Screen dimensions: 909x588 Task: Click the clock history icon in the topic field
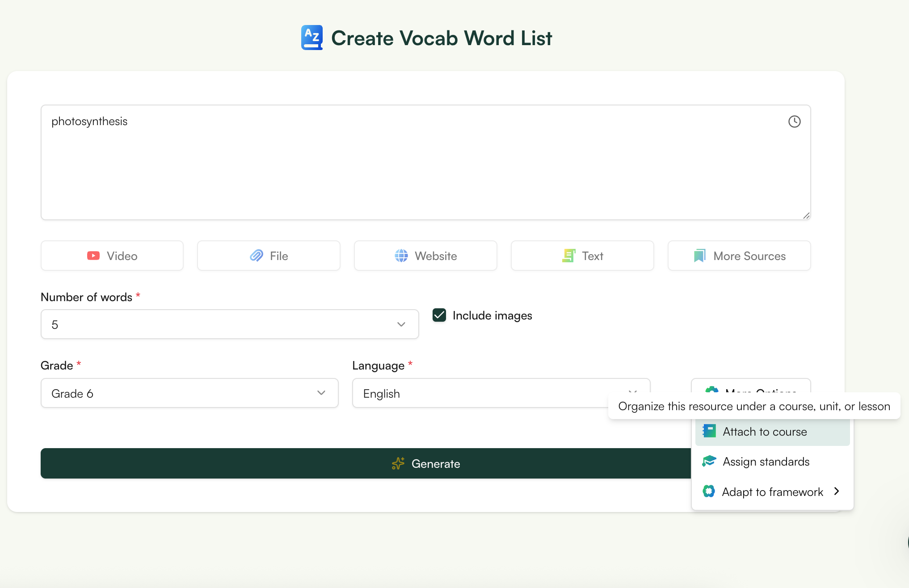[795, 121]
